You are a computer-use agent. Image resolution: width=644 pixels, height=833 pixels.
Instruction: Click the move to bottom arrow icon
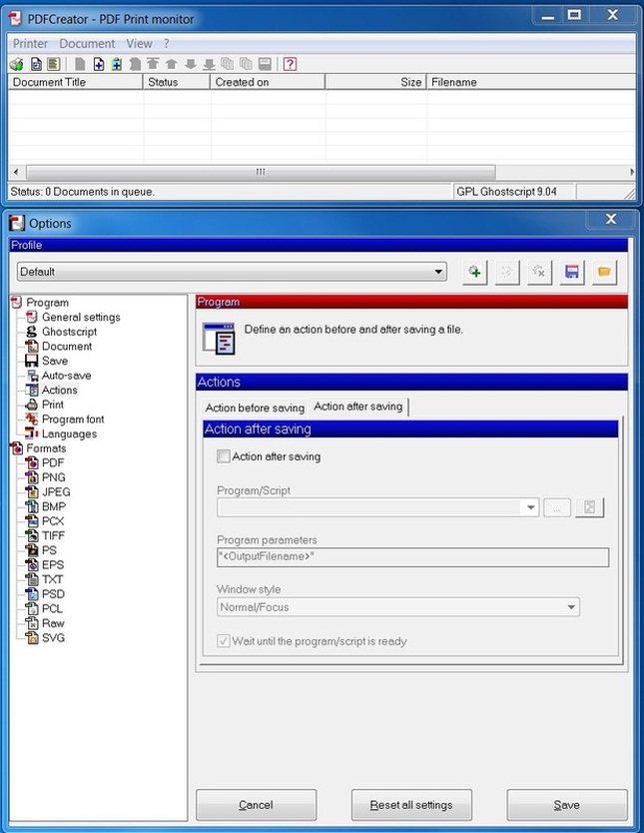pyautogui.click(x=209, y=64)
